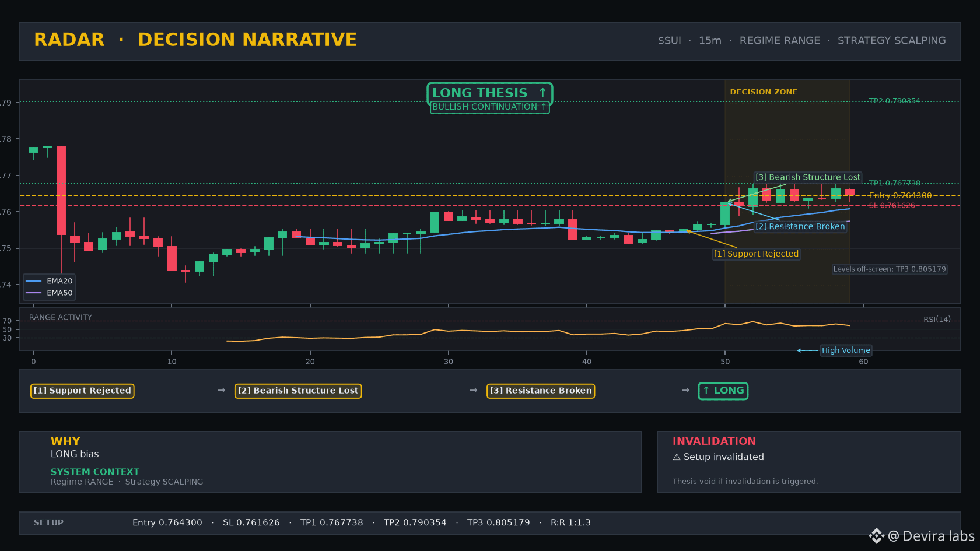Image resolution: width=980 pixels, height=551 pixels.
Task: Select the [3] Resistance Broken step box
Action: (541, 391)
